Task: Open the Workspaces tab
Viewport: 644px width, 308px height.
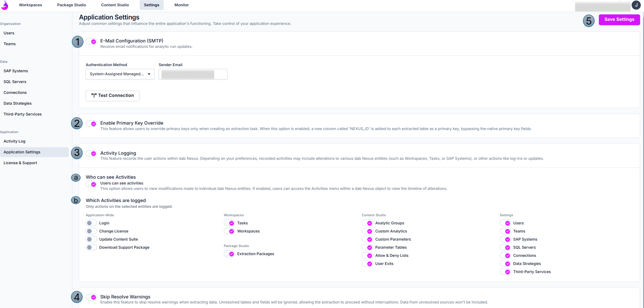Action: pos(30,5)
